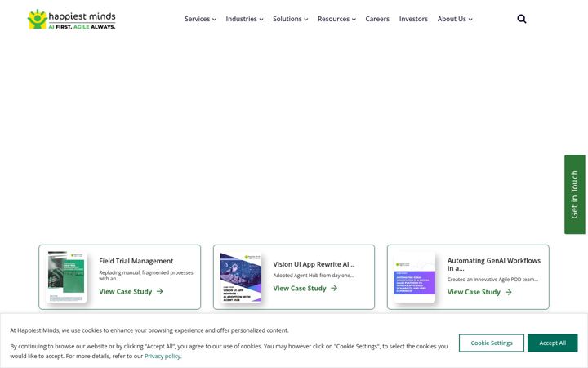Open the search magnifier icon

[x=521, y=19]
